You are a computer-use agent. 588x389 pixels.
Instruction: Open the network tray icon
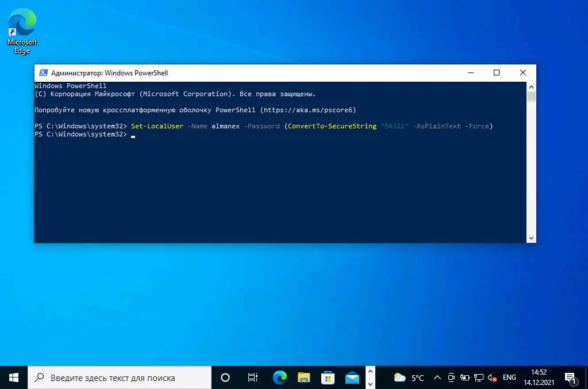click(478, 377)
